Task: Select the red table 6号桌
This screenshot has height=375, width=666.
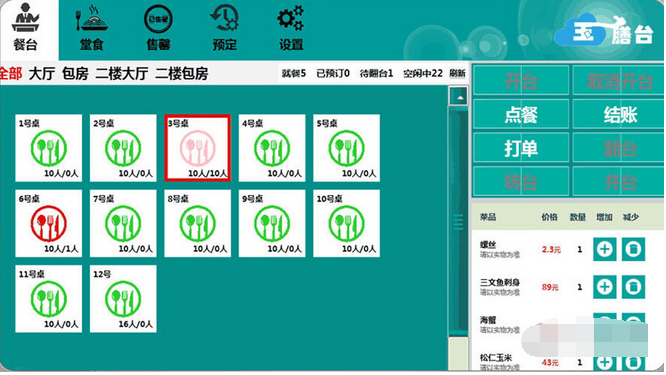Action: 48,223
